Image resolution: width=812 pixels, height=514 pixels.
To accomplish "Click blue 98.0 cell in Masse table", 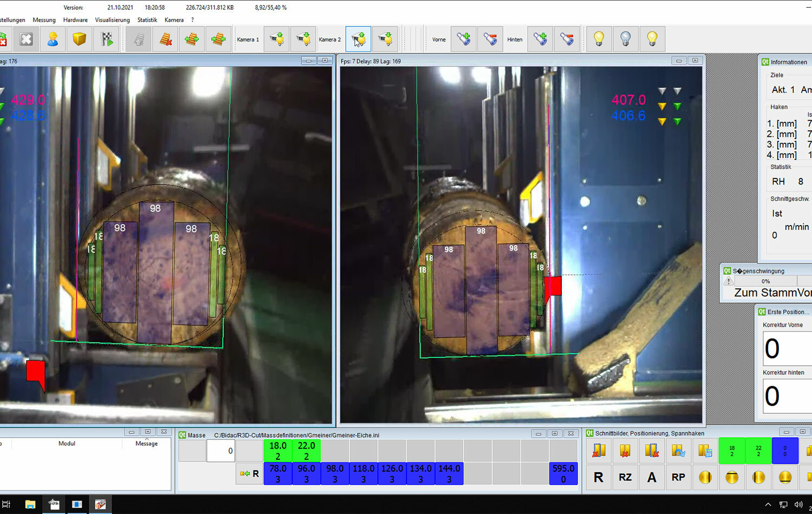I will coord(335,473).
